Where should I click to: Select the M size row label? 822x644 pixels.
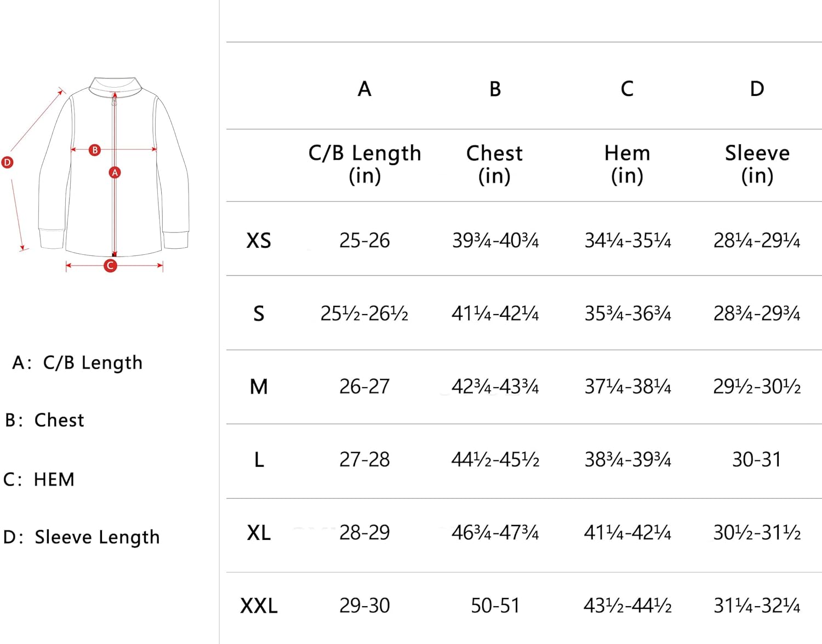tap(259, 387)
